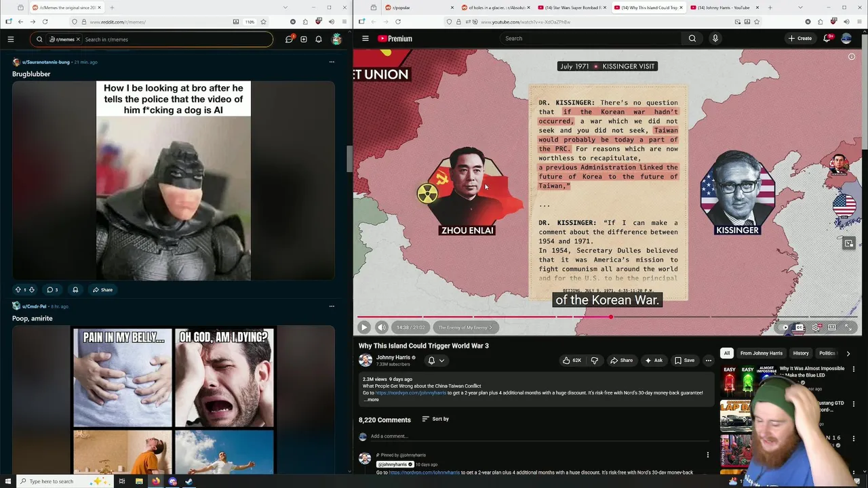
Task: Select the All filter chip
Action: point(726,353)
